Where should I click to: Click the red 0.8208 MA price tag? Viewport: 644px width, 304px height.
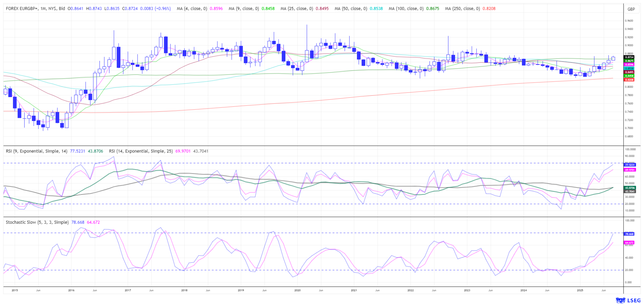[629, 80]
